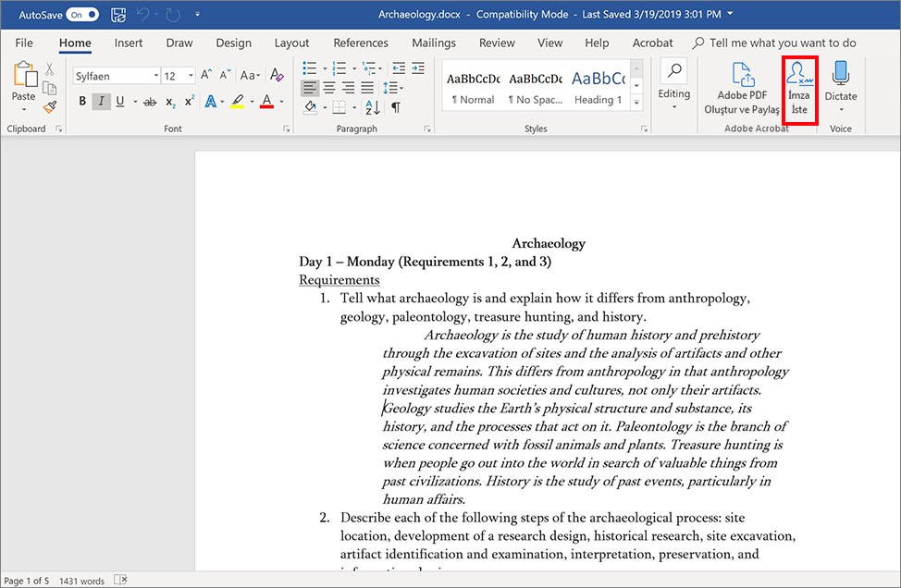Switch to the Insert tab

coord(129,43)
